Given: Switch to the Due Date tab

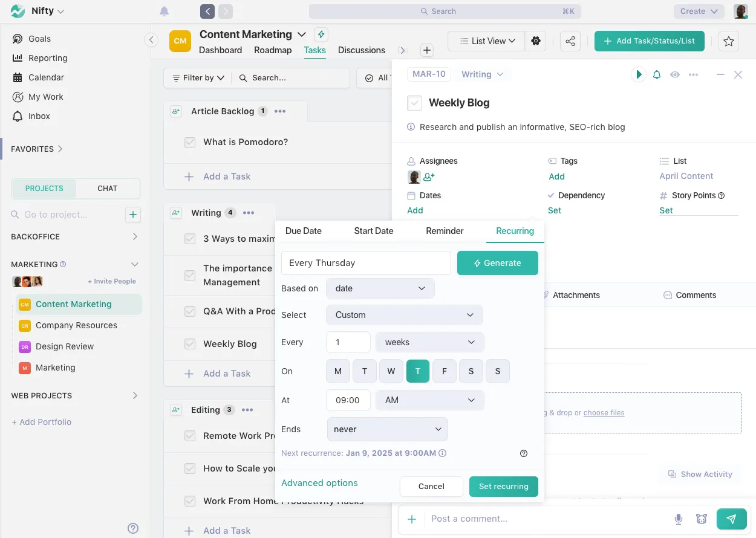Looking at the screenshot, I should (x=303, y=230).
